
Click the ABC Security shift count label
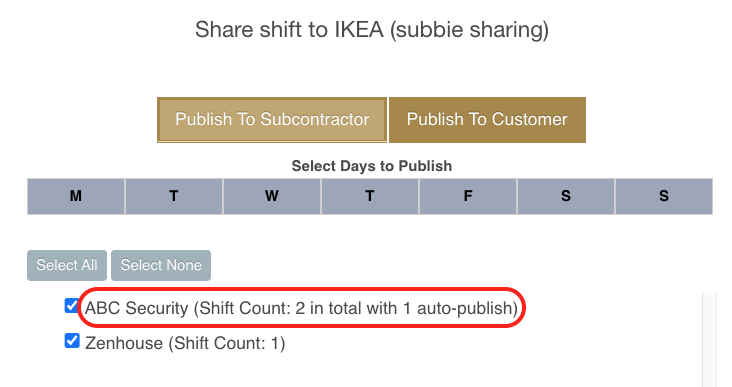click(x=302, y=308)
